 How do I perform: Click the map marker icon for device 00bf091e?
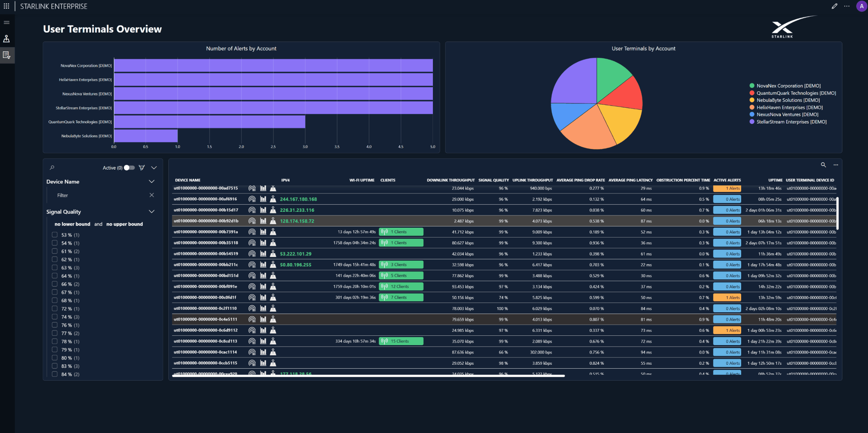pos(273,287)
